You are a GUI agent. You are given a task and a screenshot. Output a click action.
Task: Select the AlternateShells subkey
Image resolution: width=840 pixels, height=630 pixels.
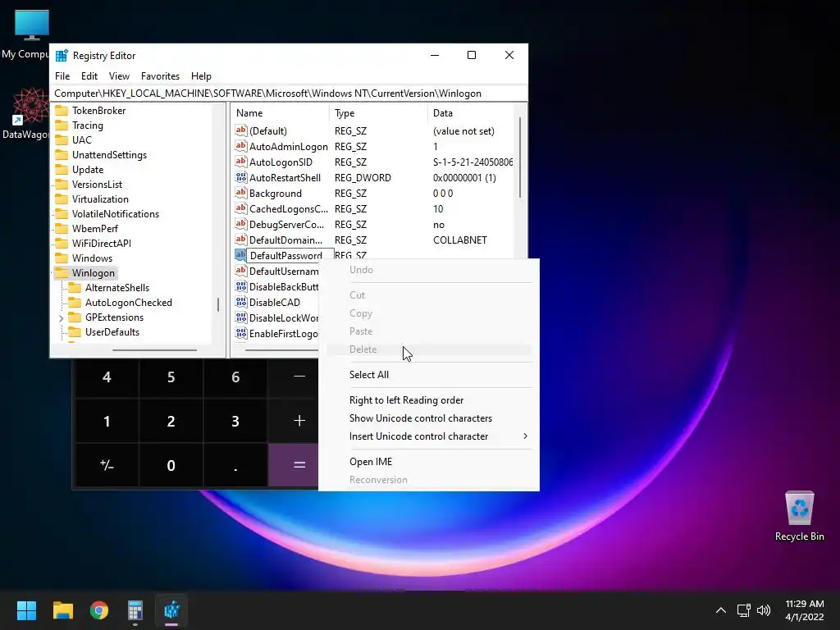click(116, 288)
